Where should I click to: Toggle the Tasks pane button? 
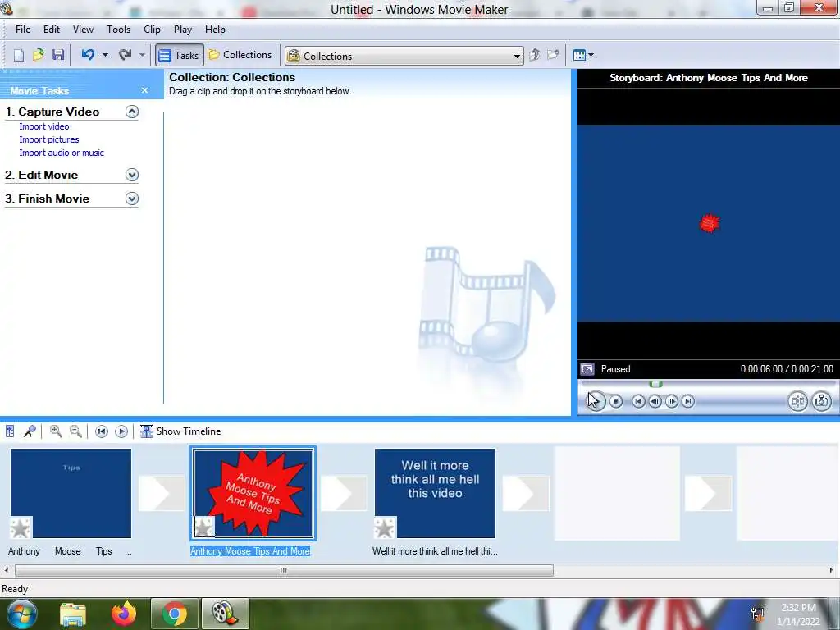[180, 55]
